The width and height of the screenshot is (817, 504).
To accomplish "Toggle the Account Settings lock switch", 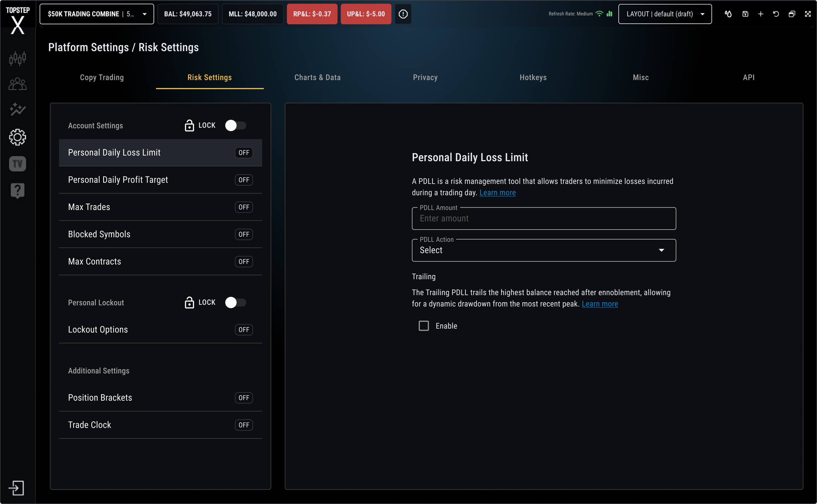I will click(x=236, y=125).
